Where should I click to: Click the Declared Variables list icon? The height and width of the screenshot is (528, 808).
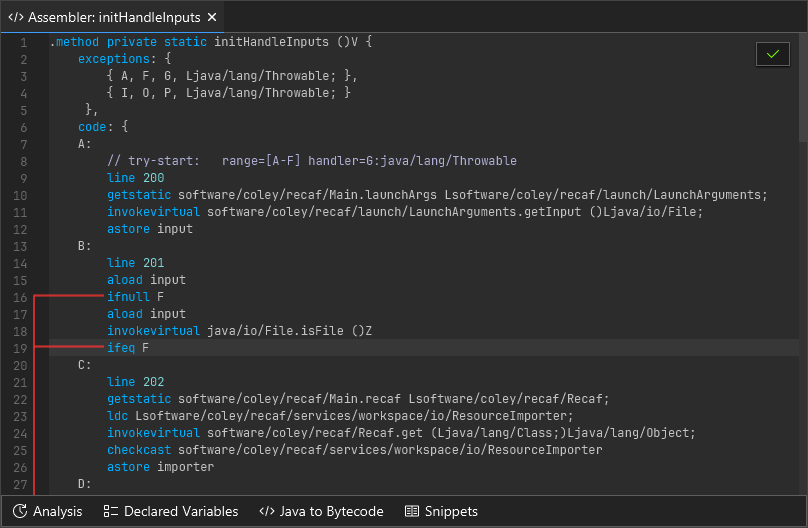click(x=111, y=511)
